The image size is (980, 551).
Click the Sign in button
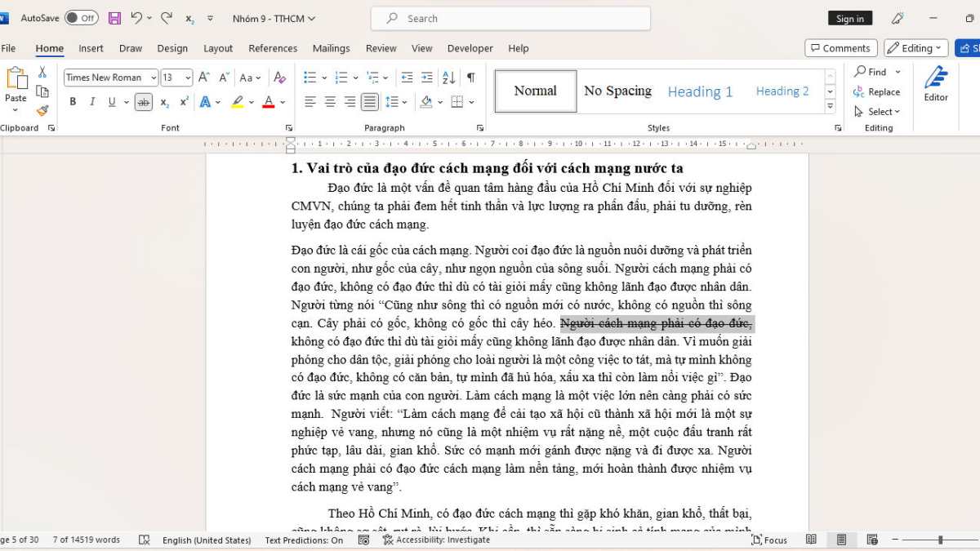point(849,17)
